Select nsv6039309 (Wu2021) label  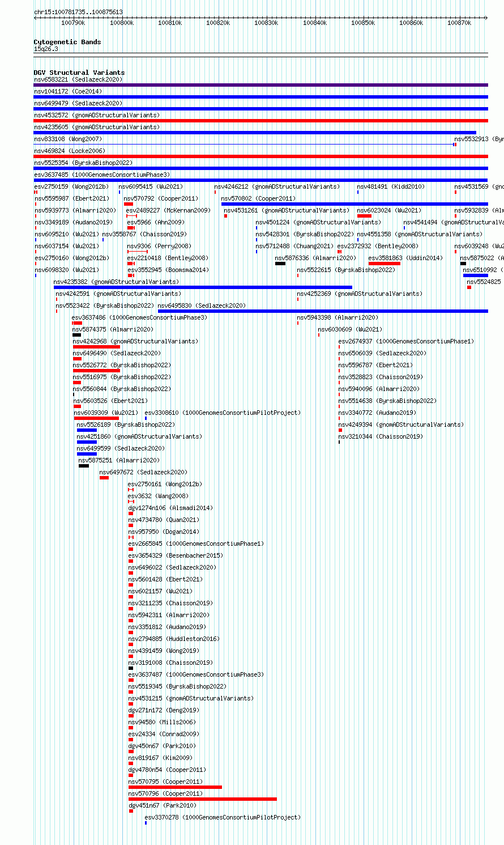[105, 413]
